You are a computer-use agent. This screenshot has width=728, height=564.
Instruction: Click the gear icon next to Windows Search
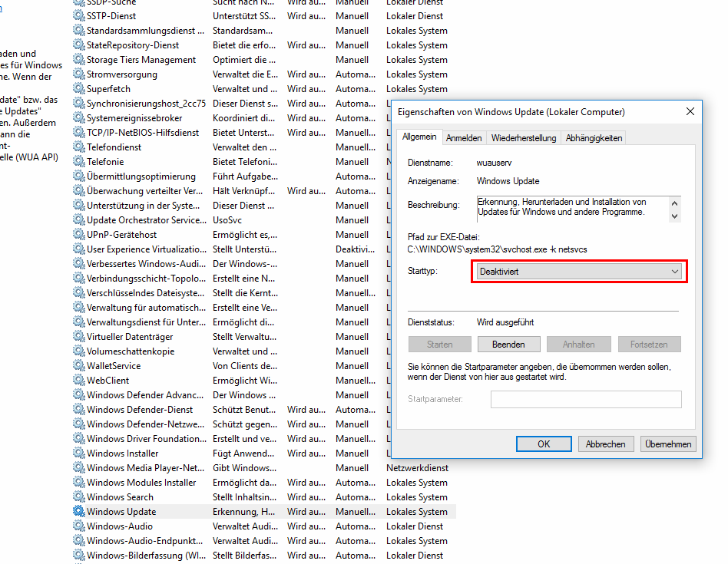79,496
